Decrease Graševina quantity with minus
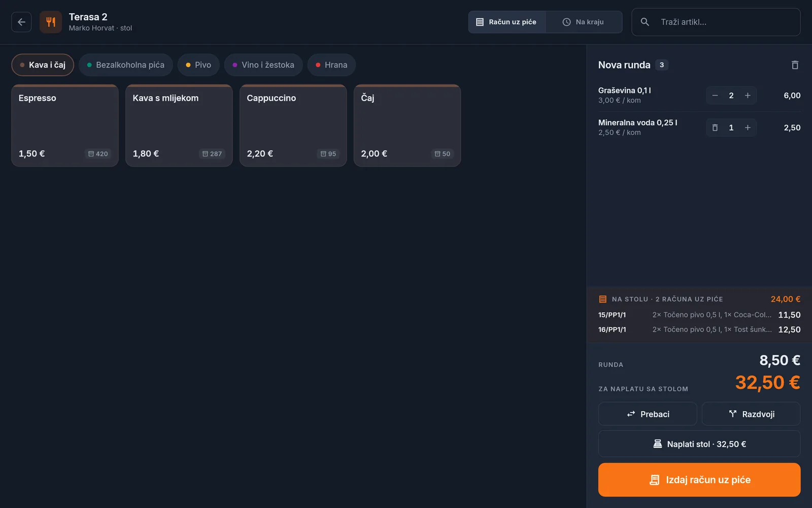 [715, 96]
